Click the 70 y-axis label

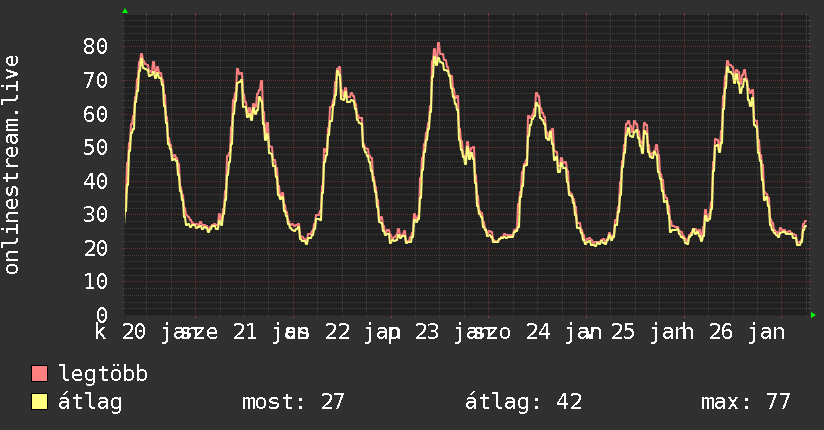click(96, 80)
